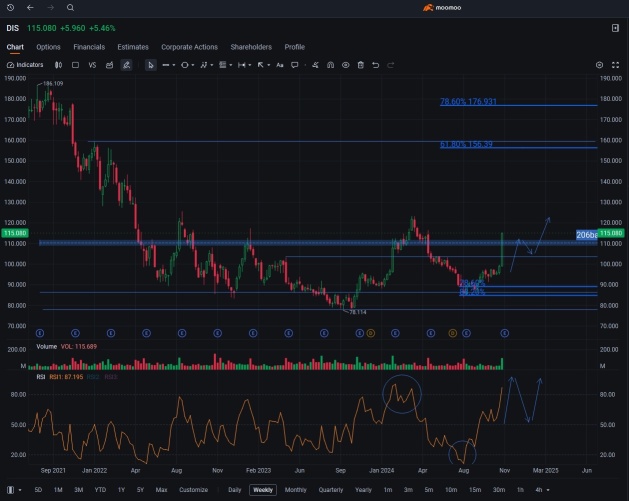The width and height of the screenshot is (629, 501).
Task: Click the continuous drawing icon
Action: pyautogui.click(x=315, y=65)
